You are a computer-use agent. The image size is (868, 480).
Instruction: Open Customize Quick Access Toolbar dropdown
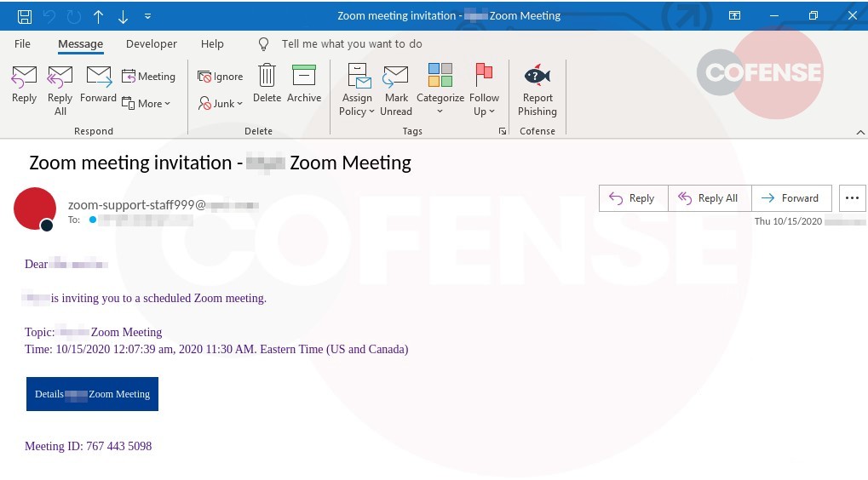point(148,16)
